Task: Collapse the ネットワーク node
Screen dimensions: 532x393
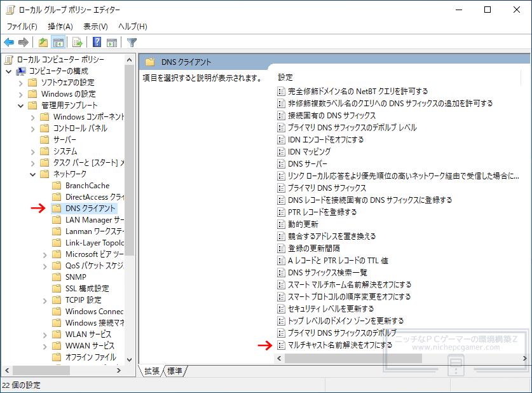Action: [x=33, y=174]
